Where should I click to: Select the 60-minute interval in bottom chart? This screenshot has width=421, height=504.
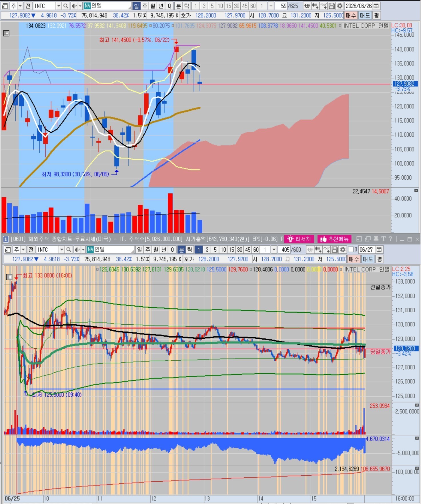pyautogui.click(x=256, y=250)
